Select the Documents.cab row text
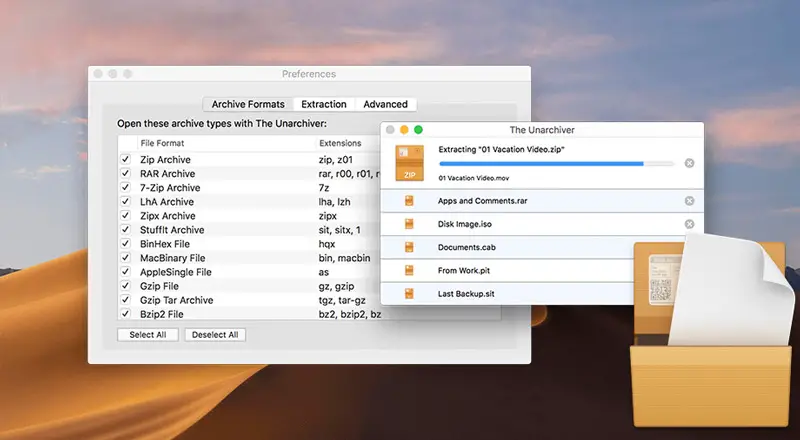Screen dimensions: 800x440 467,248
